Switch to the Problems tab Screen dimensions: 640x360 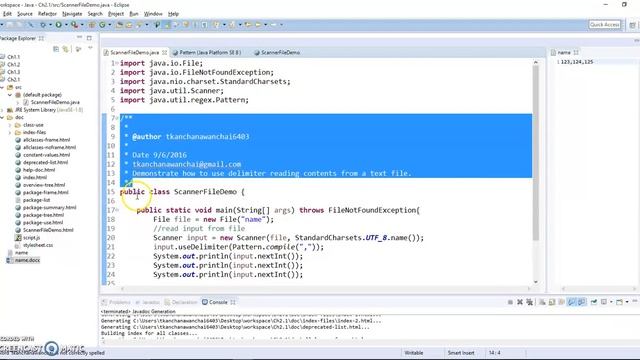tap(116, 302)
